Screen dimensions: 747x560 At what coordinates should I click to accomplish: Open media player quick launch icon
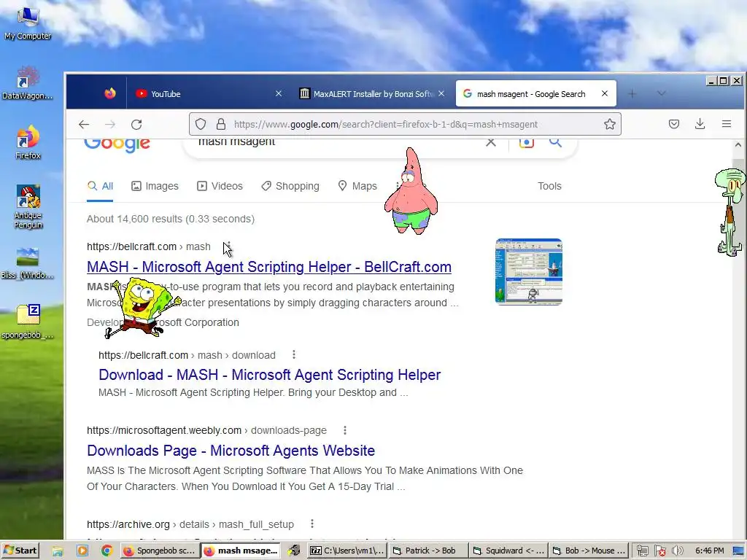[x=82, y=551]
